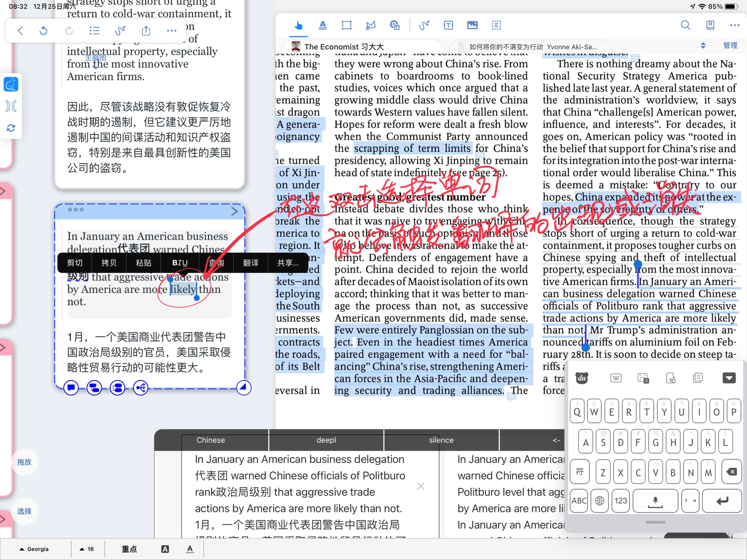The width and height of the screenshot is (747, 560).
Task: Tap the sync refresh sidebar icon
Action: click(11, 128)
